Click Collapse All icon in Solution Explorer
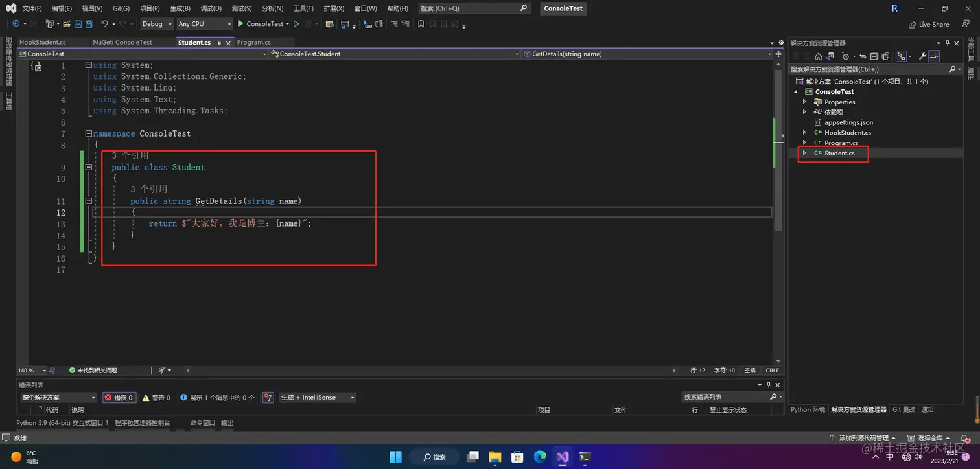The width and height of the screenshot is (980, 469). (874, 56)
